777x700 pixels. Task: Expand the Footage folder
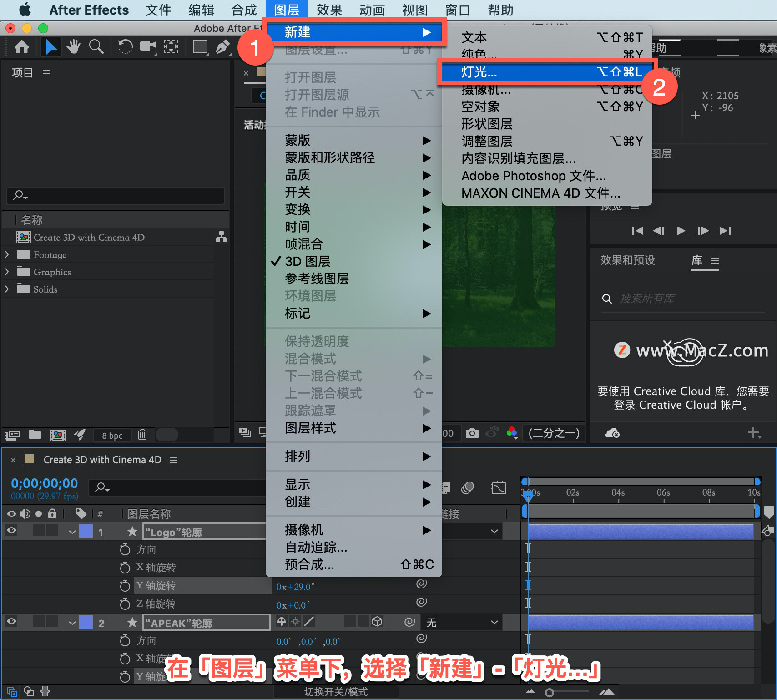pyautogui.click(x=7, y=254)
